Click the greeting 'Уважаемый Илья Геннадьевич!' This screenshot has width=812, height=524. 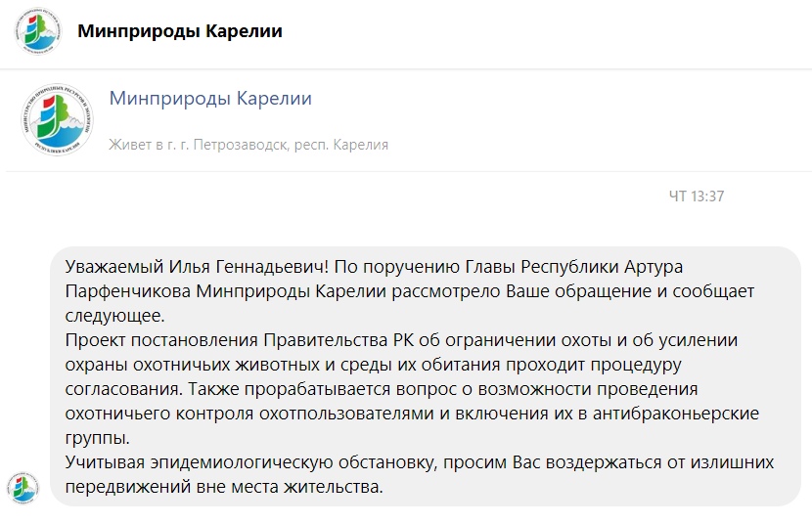tap(194, 267)
